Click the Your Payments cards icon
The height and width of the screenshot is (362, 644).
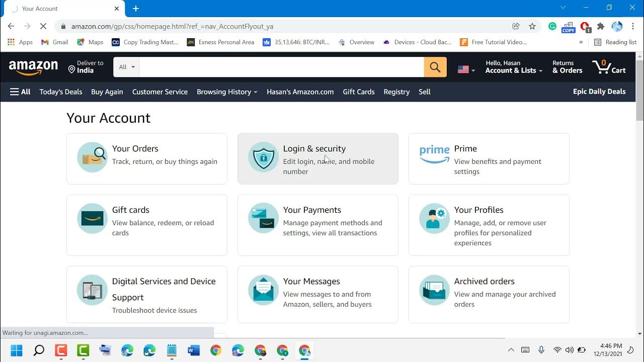[263, 218]
